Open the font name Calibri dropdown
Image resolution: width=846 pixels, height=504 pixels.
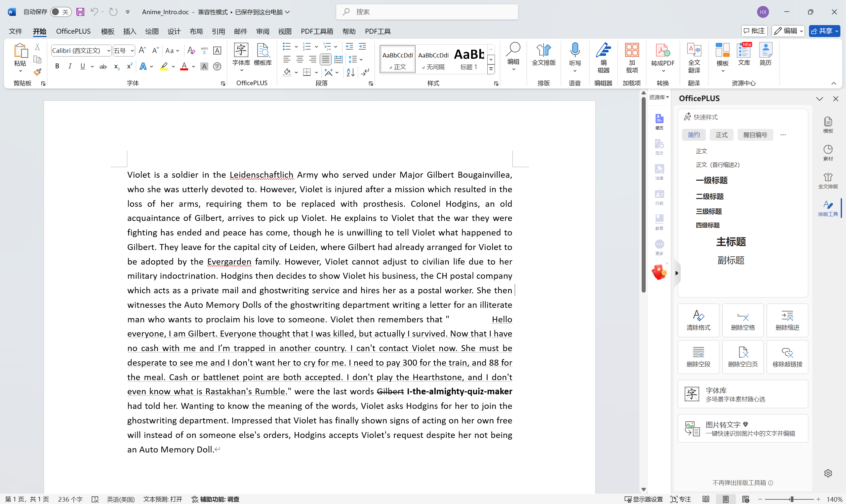pos(108,51)
